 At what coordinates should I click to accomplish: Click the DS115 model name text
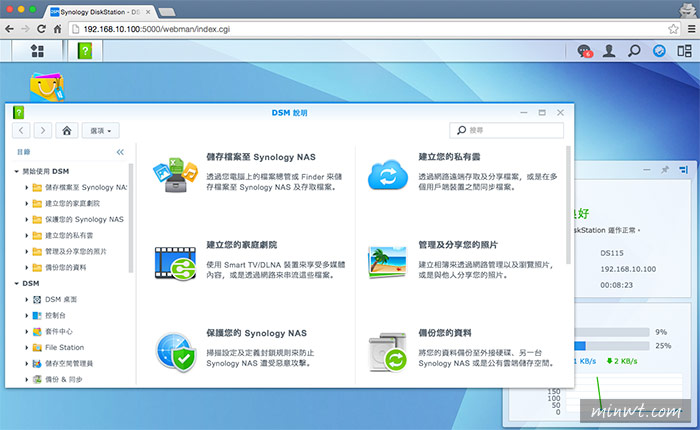612,253
